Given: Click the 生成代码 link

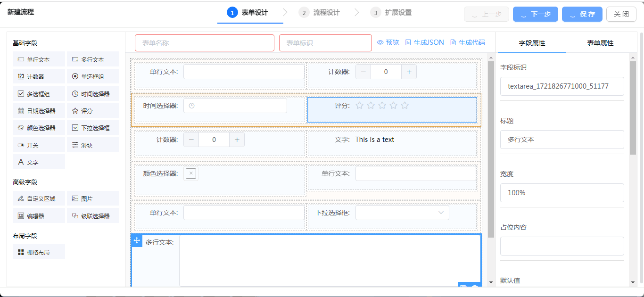Looking at the screenshot, I should [467, 42].
